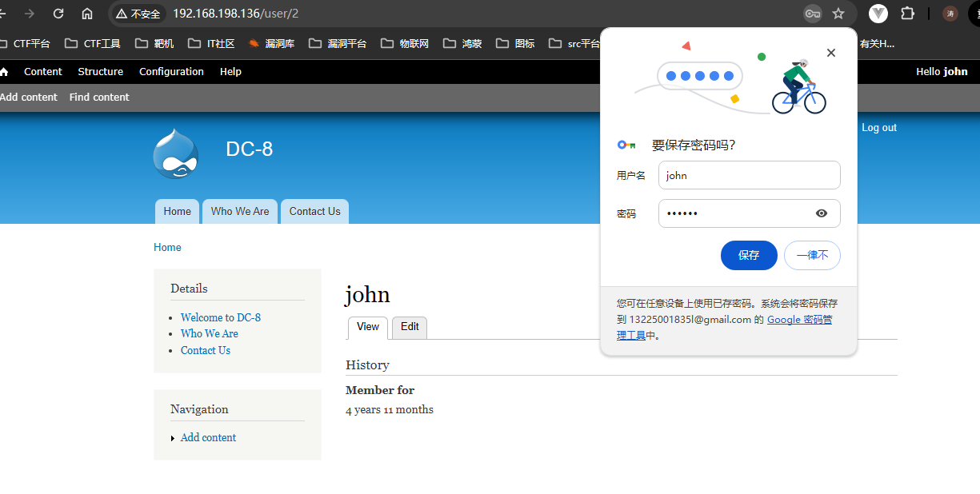Click the 一律不 never button

tap(812, 255)
